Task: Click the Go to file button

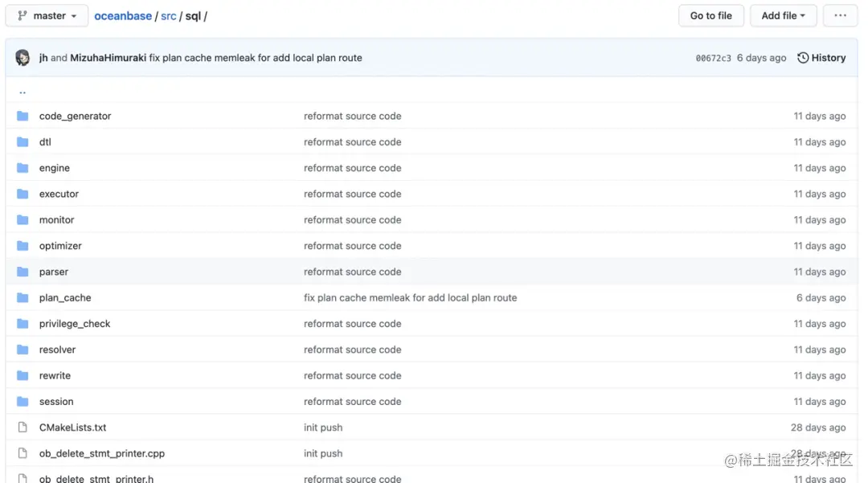Action: (x=710, y=15)
